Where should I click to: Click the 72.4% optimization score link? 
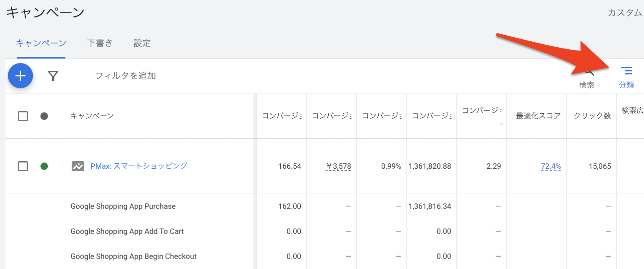tap(551, 166)
